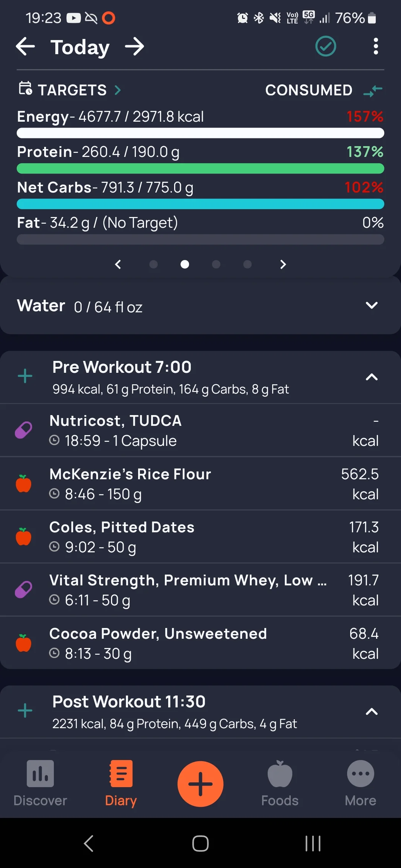Add item to Post Workout with plus

click(x=25, y=711)
